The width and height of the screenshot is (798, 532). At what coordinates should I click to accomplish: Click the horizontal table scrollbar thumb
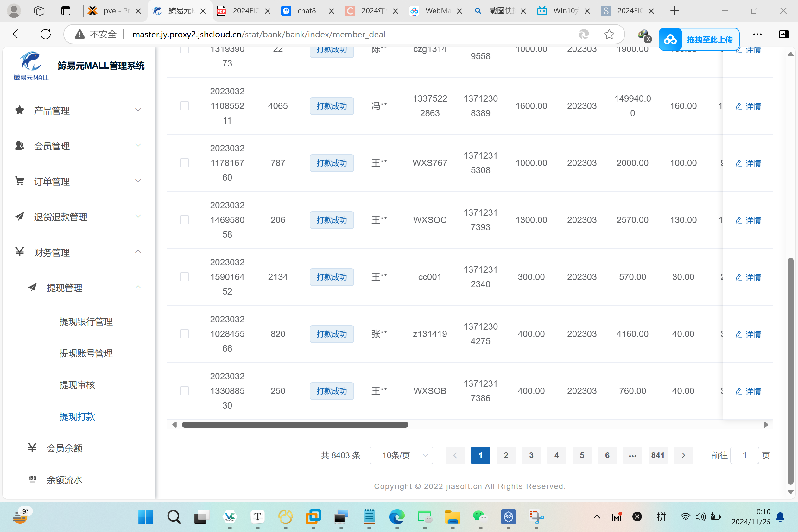(294, 425)
